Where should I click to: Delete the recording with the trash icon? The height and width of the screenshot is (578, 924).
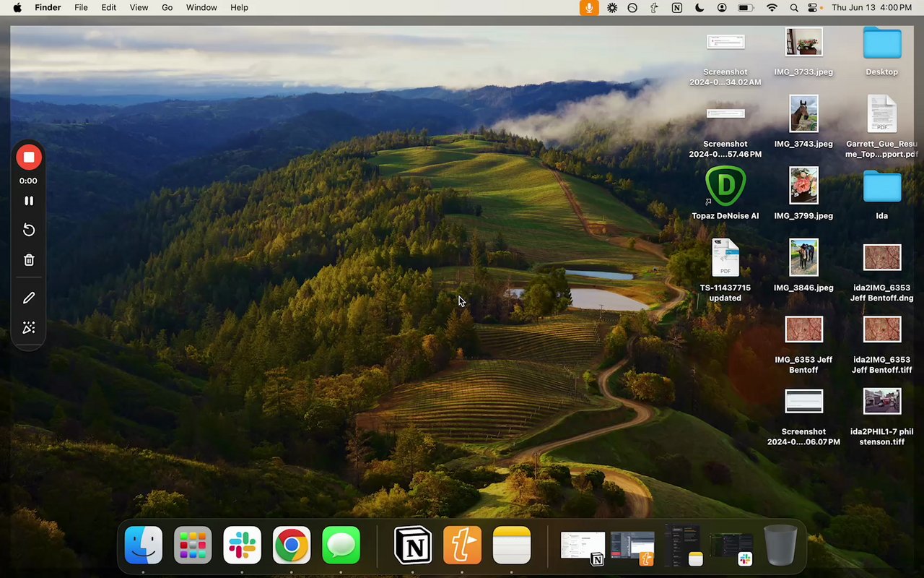(29, 260)
